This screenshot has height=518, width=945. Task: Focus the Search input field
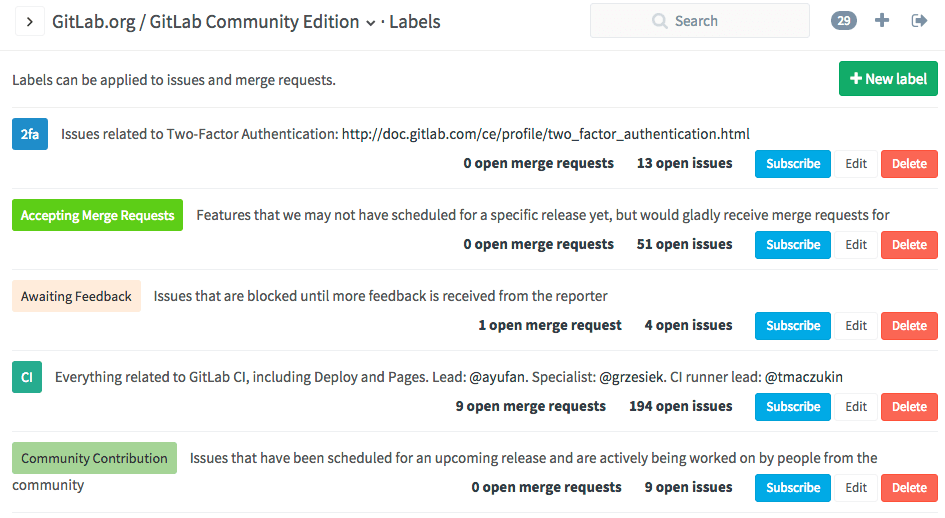point(700,21)
